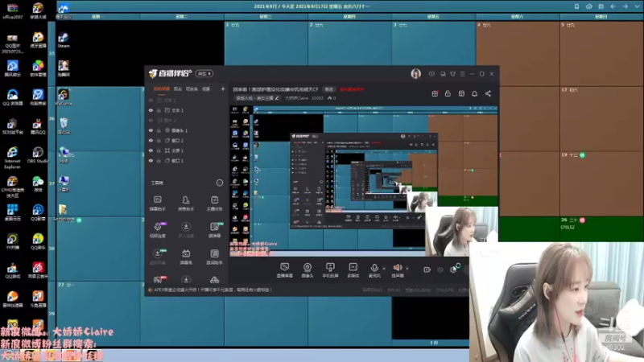Switch to the 我的场景 tab
The height and width of the screenshot is (362, 644).
162,88
